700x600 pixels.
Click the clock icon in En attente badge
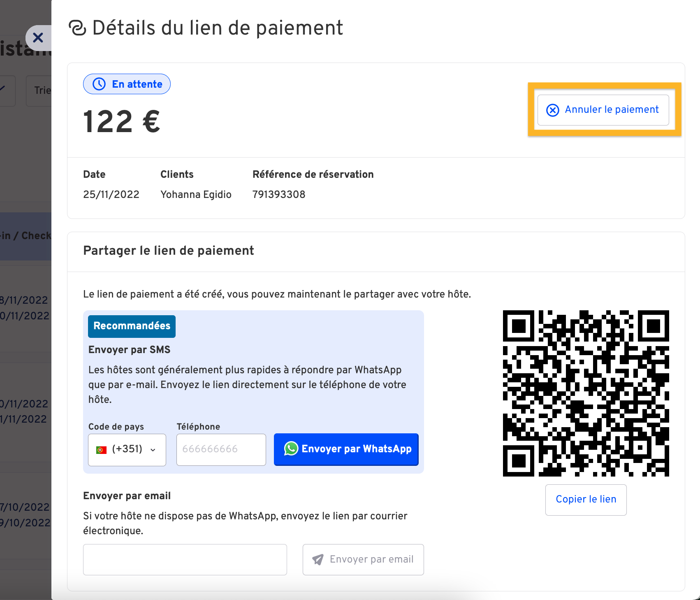[99, 84]
